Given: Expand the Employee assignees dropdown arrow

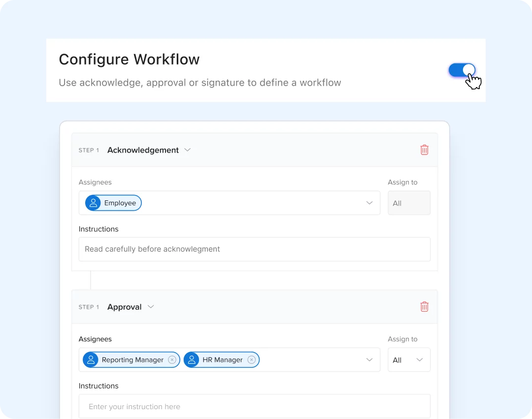Looking at the screenshot, I should 369,203.
